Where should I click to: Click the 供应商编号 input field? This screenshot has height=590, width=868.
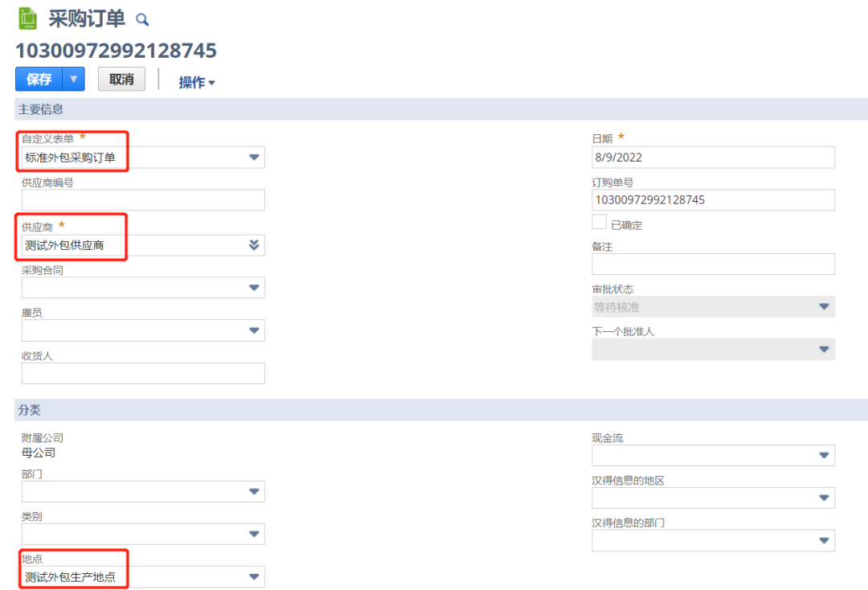[x=143, y=200]
